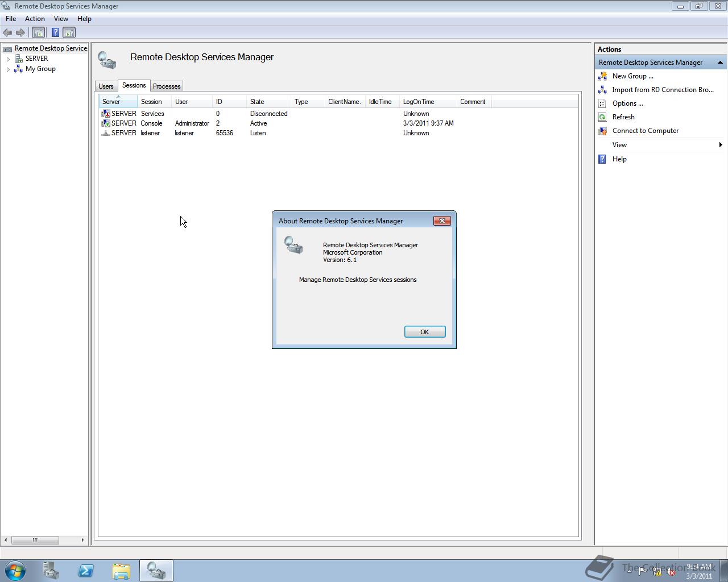Sort by the State column header
The width and height of the screenshot is (728, 582).
point(269,102)
